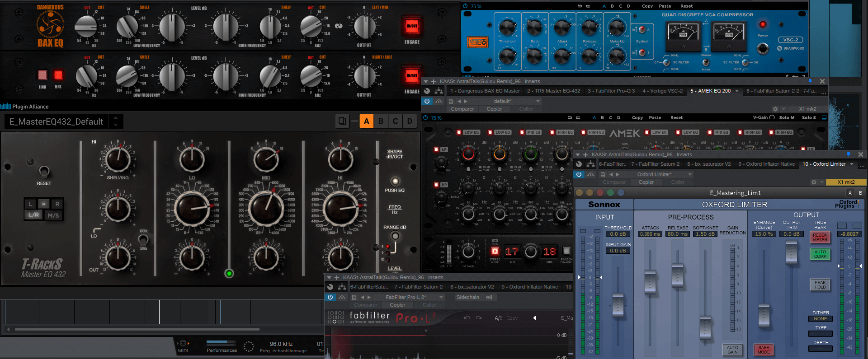This screenshot has height=359, width=868.
Task: Click the green power LED of the Master EQ 432
Action: click(x=229, y=273)
